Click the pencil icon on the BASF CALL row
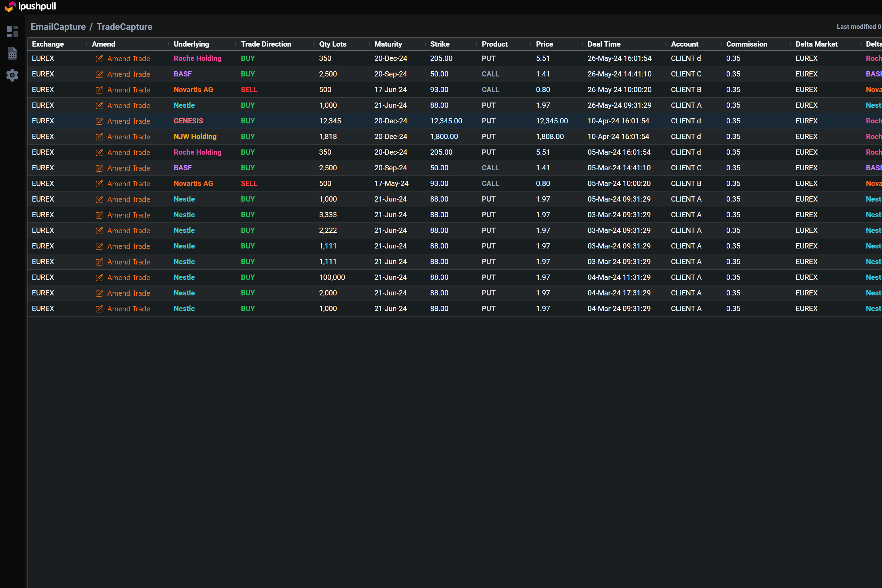 pos(99,74)
